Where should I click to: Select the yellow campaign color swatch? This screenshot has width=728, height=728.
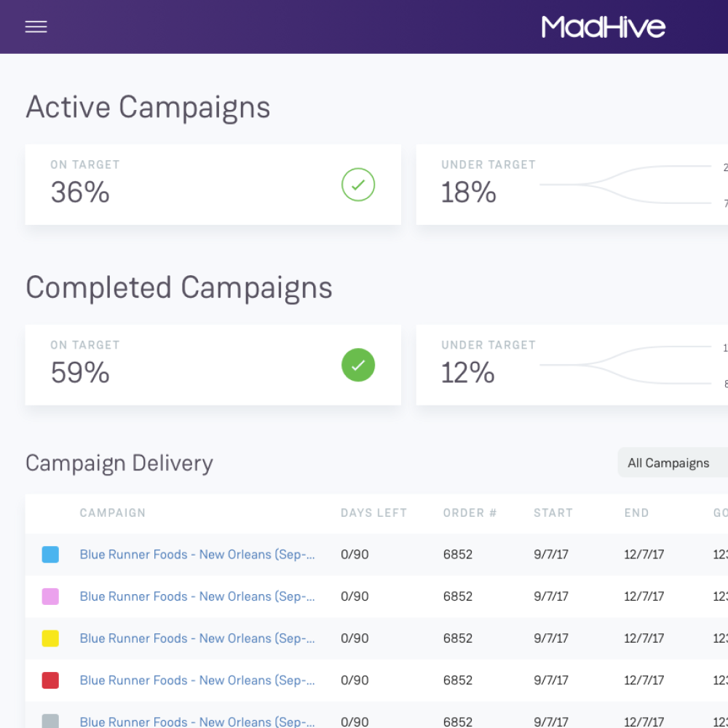tap(50, 638)
